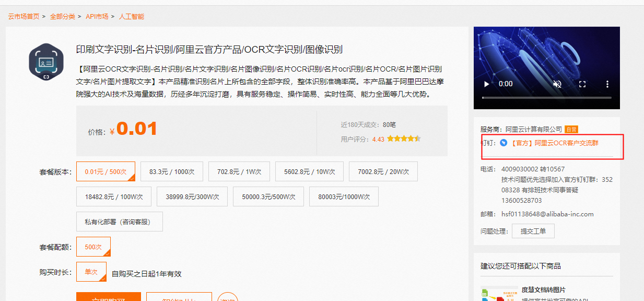This screenshot has width=644, height=301.
Task: Select 80003元/1000W次 package
Action: click(344, 196)
